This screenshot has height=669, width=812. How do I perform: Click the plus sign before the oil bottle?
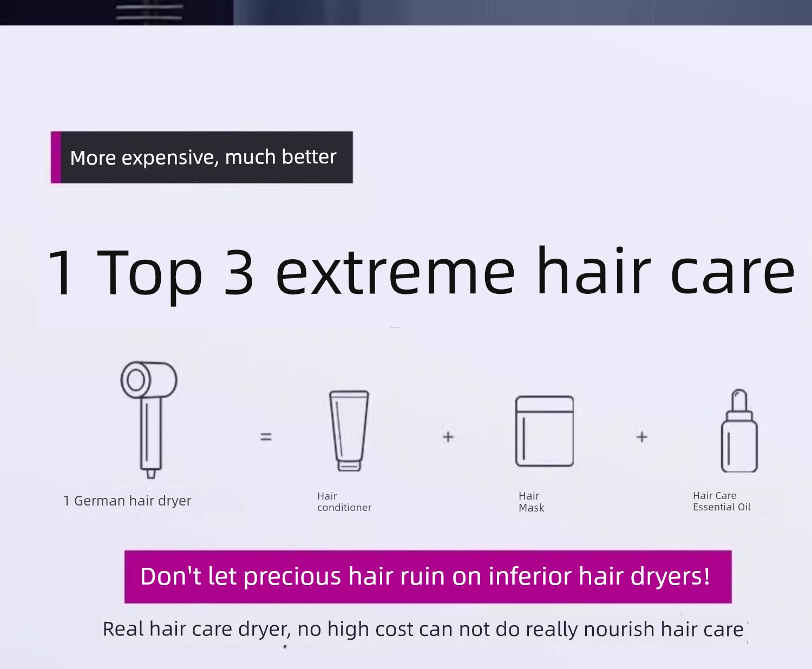641,437
